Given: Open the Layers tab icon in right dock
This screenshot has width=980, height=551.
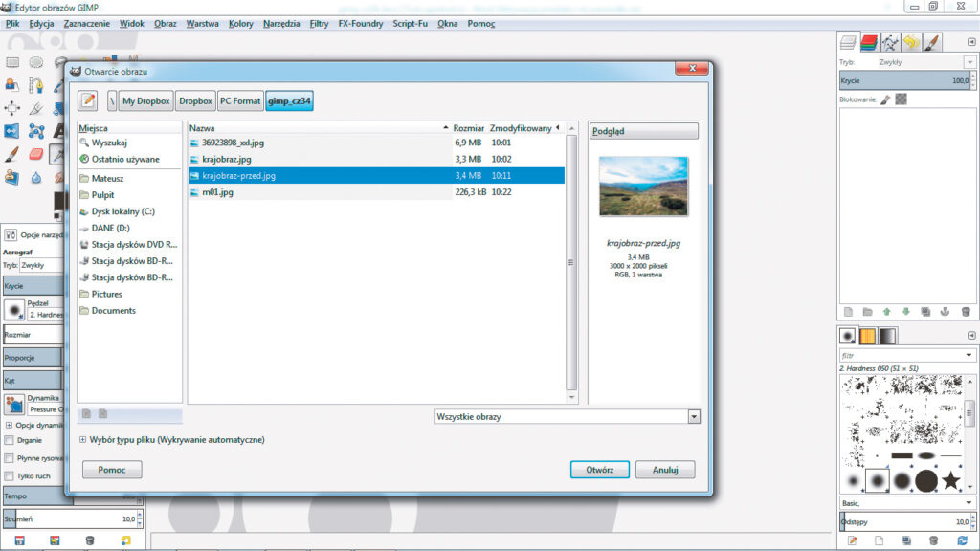Looking at the screenshot, I should 847,42.
